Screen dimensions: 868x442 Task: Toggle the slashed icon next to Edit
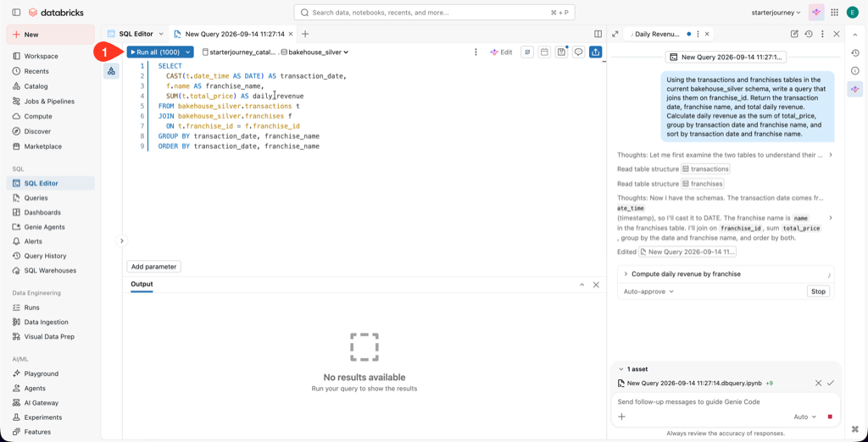click(527, 52)
